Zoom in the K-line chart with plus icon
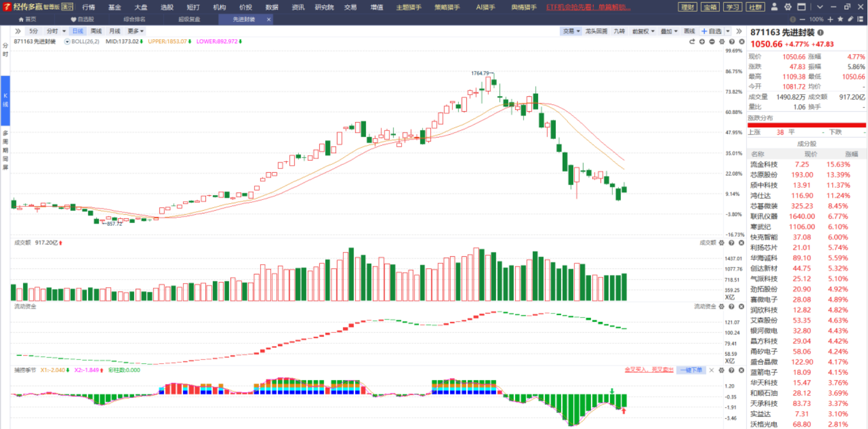This screenshot has height=429, width=868. (702, 42)
